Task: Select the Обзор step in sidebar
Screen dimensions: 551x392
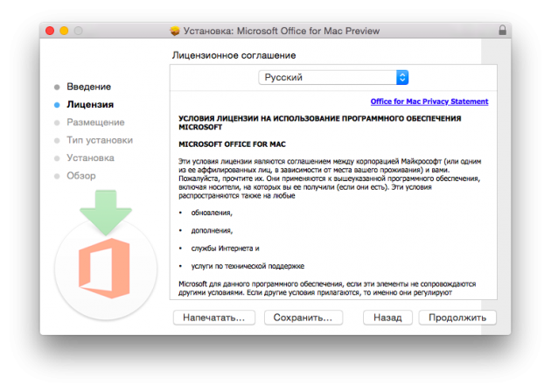Action: click(x=81, y=175)
